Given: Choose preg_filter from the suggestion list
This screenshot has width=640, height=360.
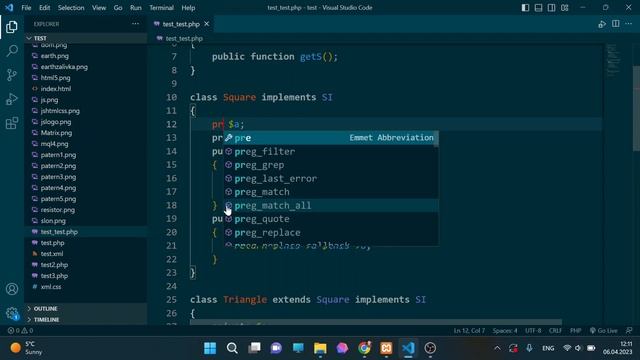Looking at the screenshot, I should tap(331, 151).
